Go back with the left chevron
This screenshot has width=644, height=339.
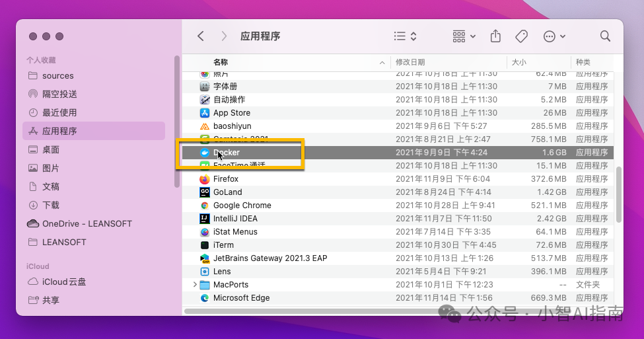[x=200, y=36]
